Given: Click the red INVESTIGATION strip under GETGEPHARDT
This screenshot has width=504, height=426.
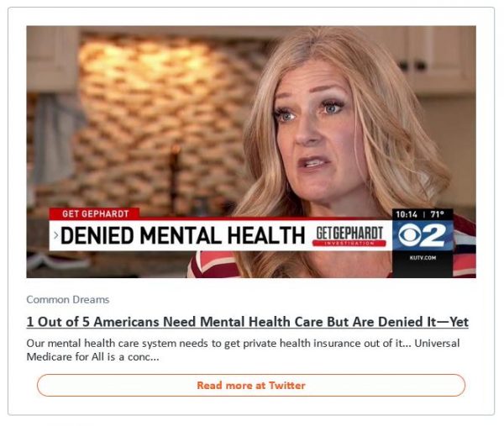Looking at the screenshot, I should tap(349, 244).
